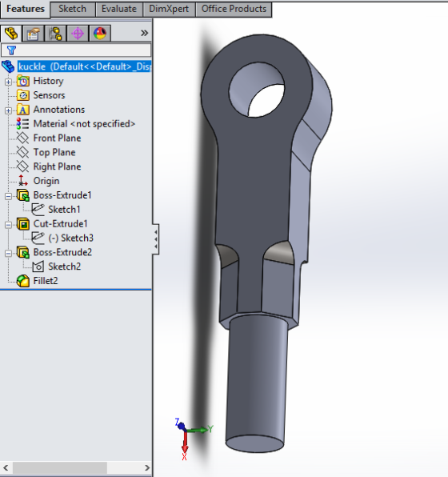Expand the History folder

pos(9,82)
